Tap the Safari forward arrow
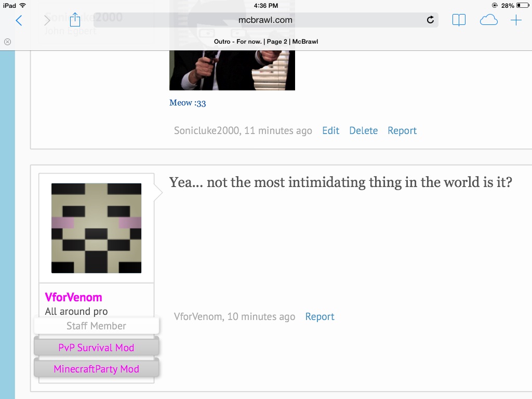532x399 pixels. click(47, 20)
